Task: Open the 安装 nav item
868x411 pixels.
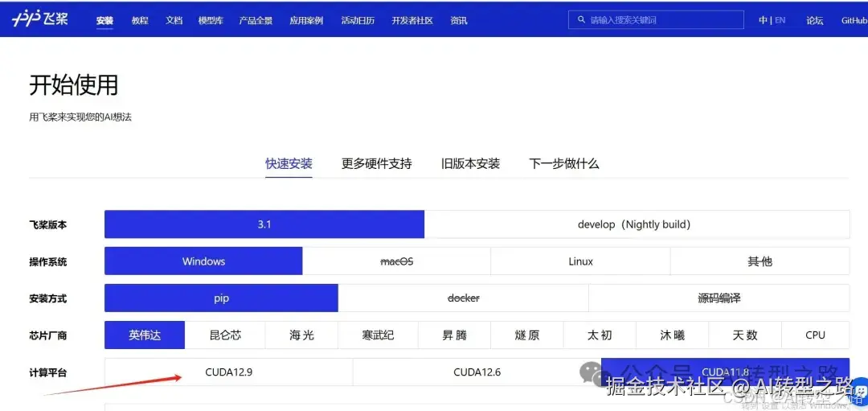Action: click(104, 20)
